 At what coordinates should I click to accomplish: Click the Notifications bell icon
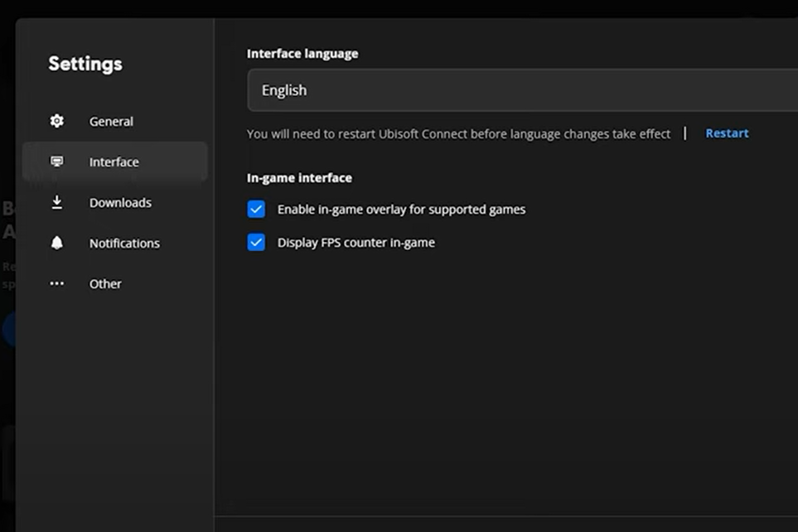tap(57, 243)
